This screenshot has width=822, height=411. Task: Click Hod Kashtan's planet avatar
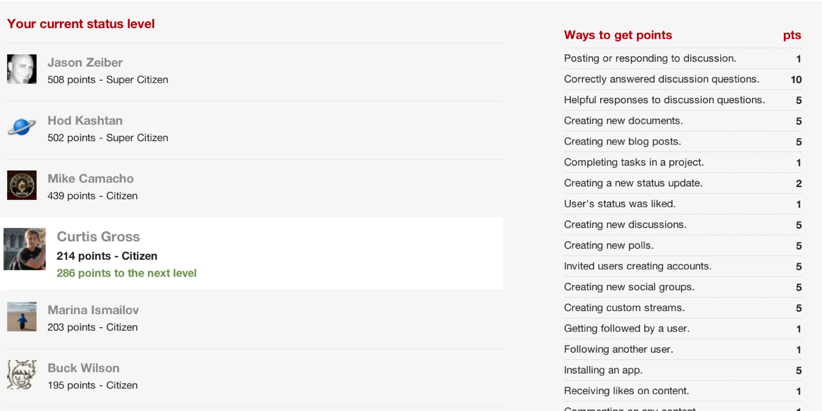22,127
